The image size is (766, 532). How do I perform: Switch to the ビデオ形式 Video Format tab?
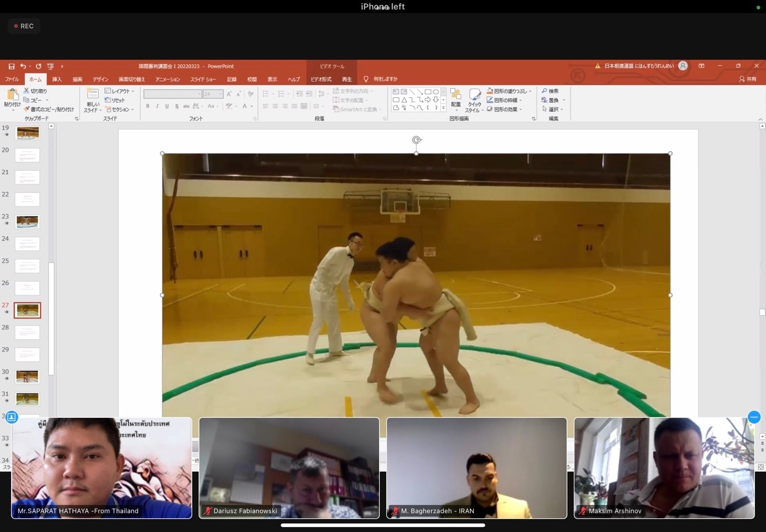[x=321, y=79]
